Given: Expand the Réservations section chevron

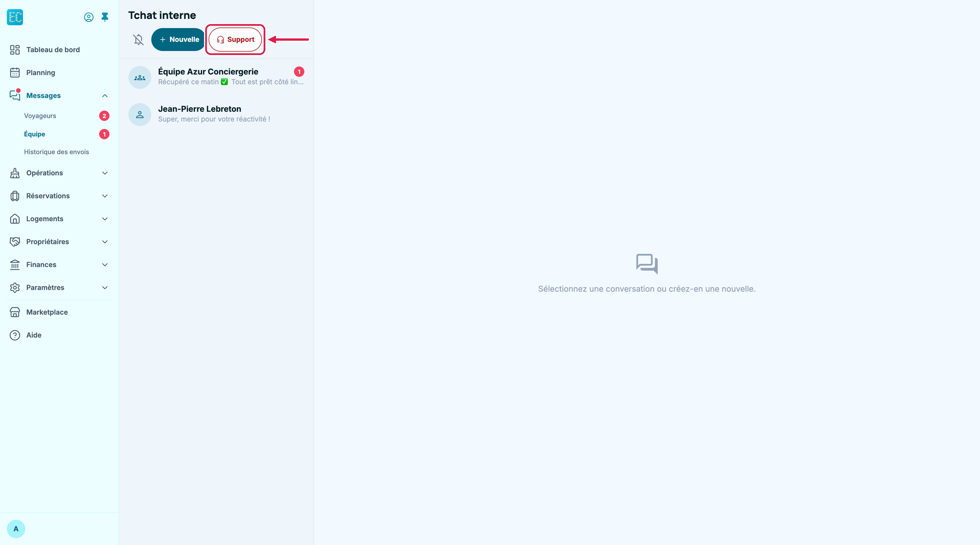Looking at the screenshot, I should [x=105, y=196].
